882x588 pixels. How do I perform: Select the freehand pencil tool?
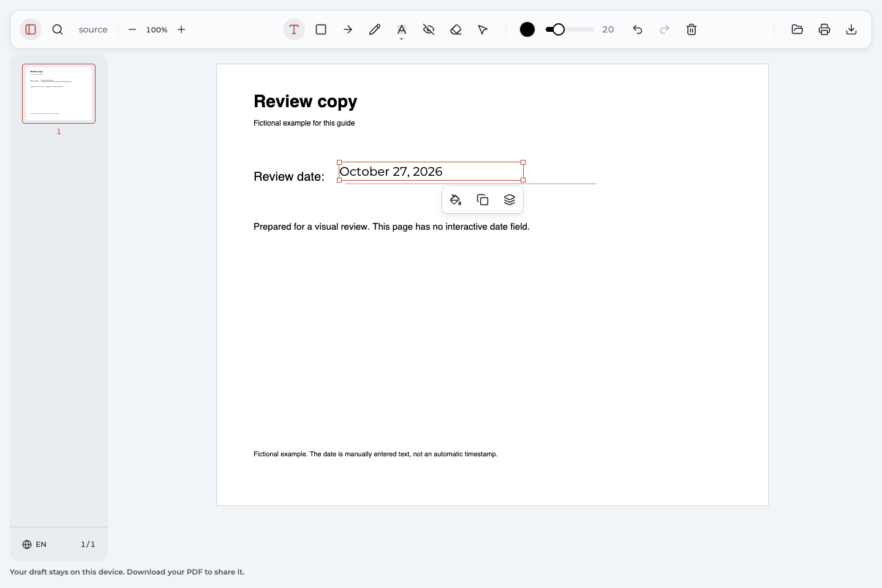coord(375,29)
